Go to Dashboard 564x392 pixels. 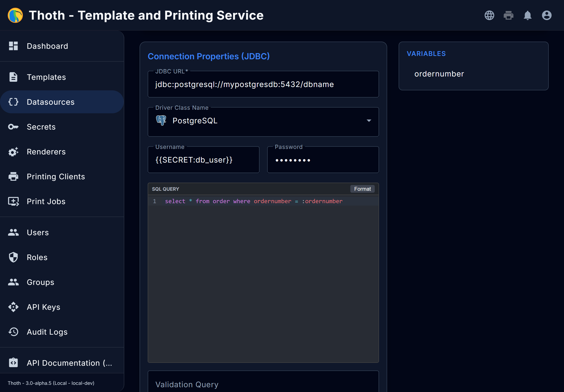62,46
